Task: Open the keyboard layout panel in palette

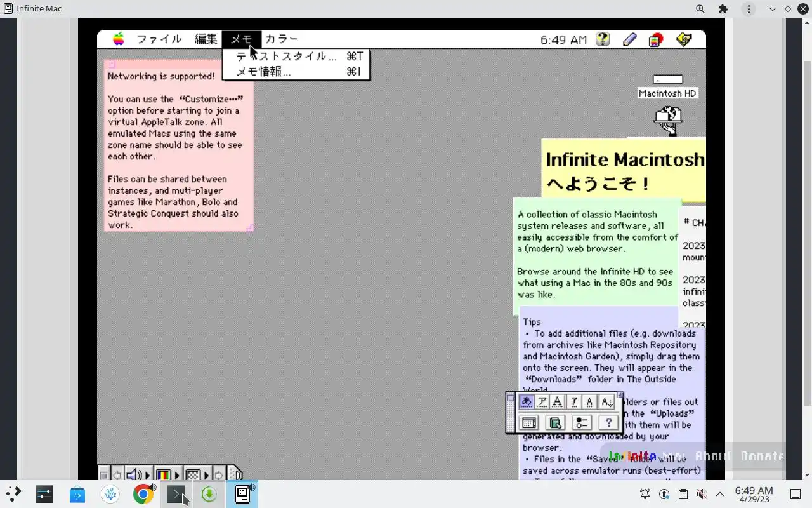Action: (529, 422)
